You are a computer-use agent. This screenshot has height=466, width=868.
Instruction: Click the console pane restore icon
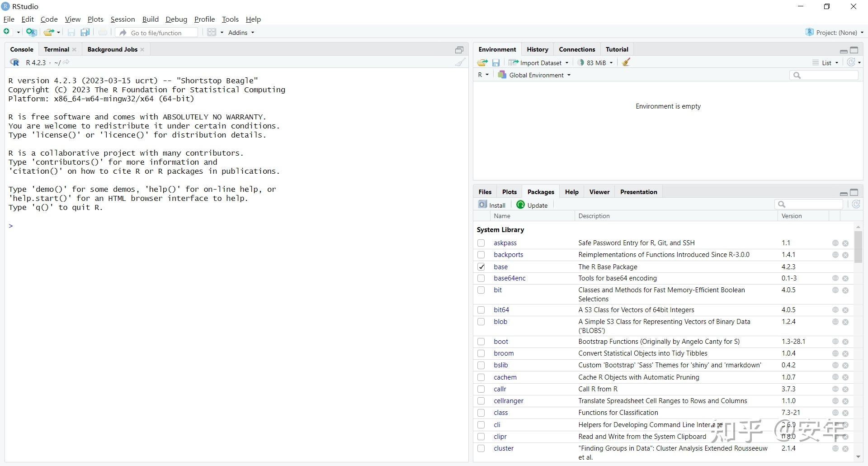tap(459, 50)
